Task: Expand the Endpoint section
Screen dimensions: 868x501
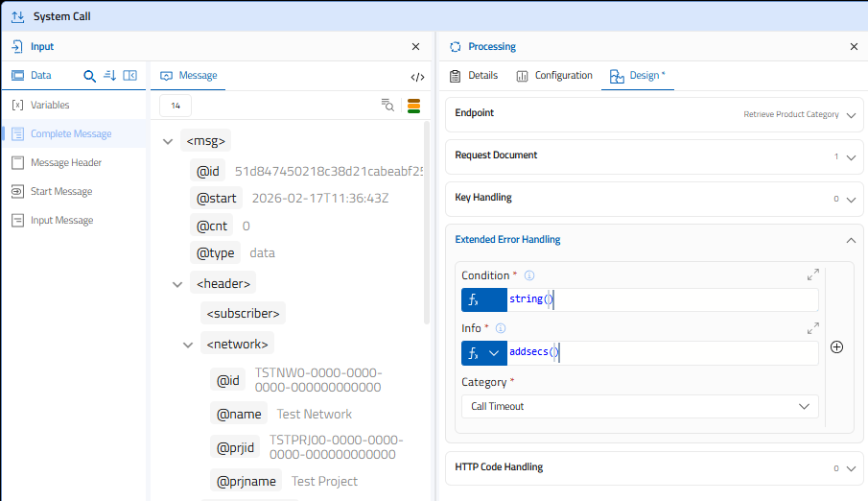Action: 851,115
